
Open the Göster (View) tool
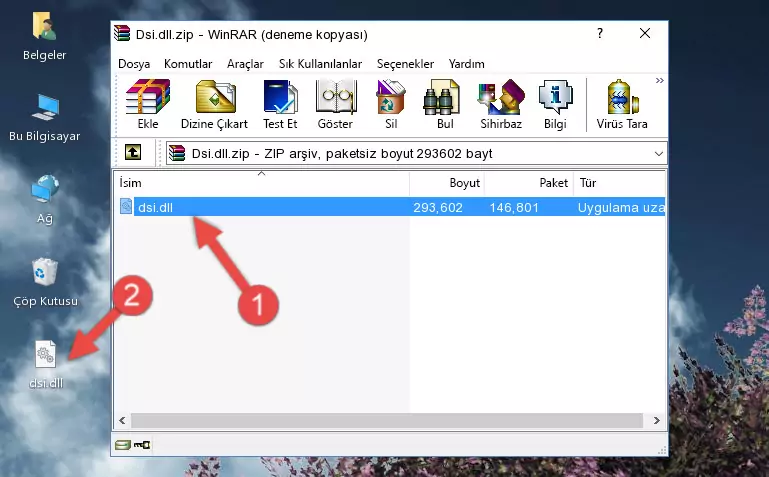(335, 104)
